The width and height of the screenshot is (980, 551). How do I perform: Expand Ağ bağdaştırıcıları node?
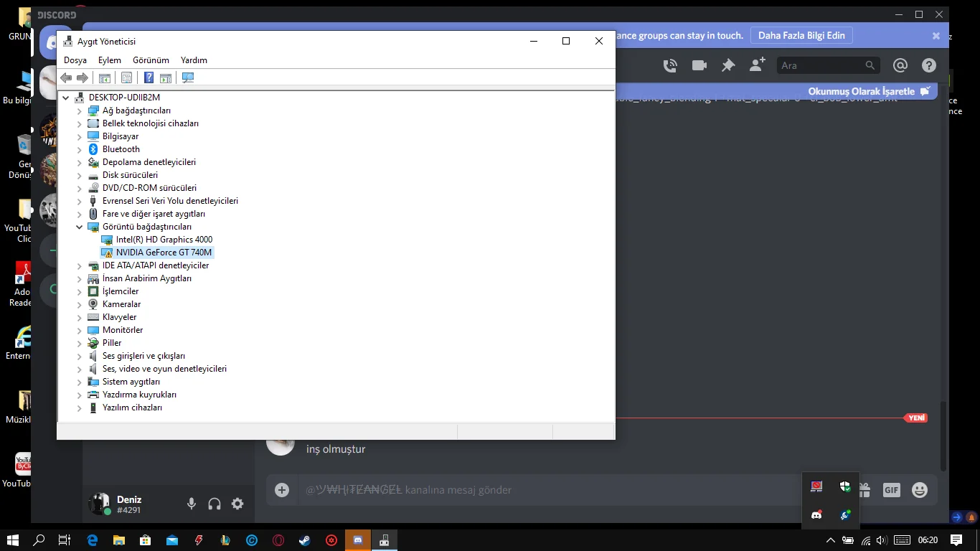click(80, 110)
